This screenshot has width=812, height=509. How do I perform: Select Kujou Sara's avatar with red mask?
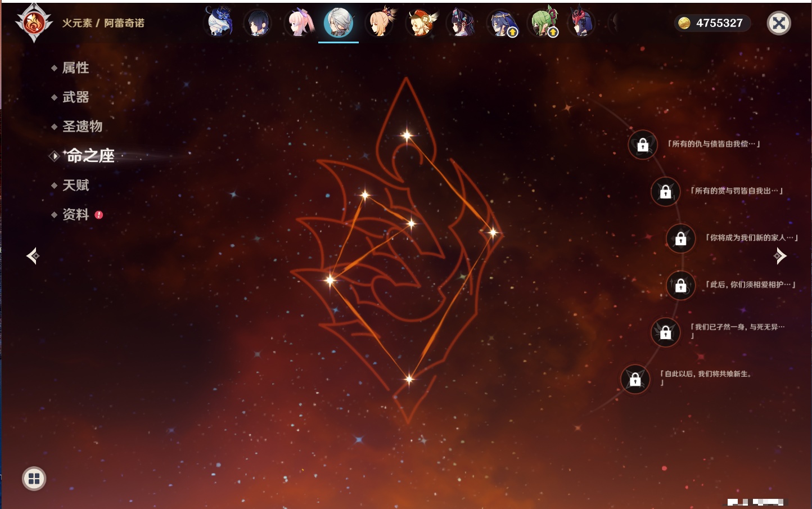point(581,23)
